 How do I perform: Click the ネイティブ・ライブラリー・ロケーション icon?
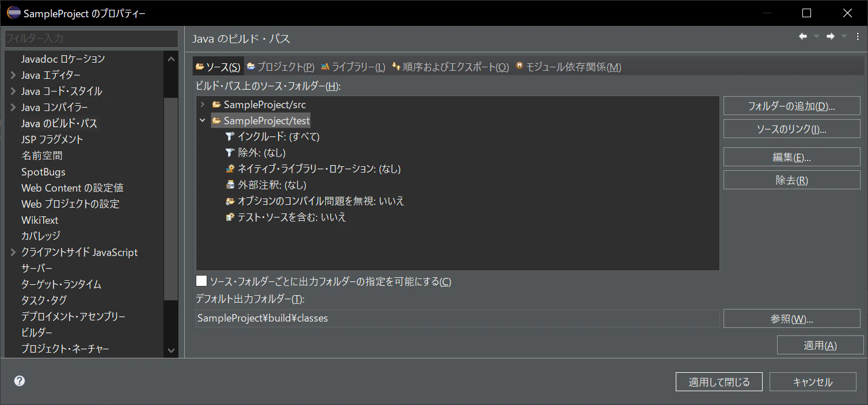point(230,169)
